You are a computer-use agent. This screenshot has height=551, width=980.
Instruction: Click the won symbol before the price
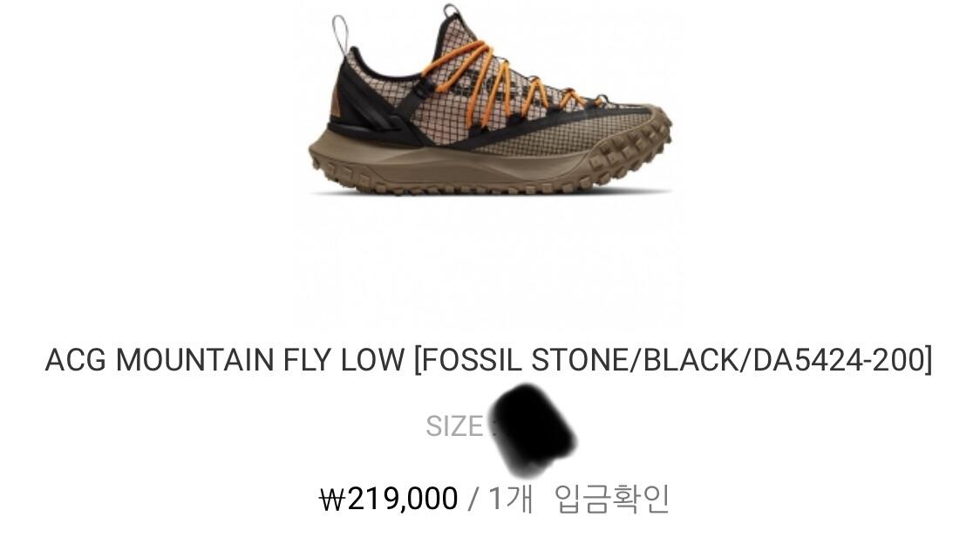pos(332,500)
